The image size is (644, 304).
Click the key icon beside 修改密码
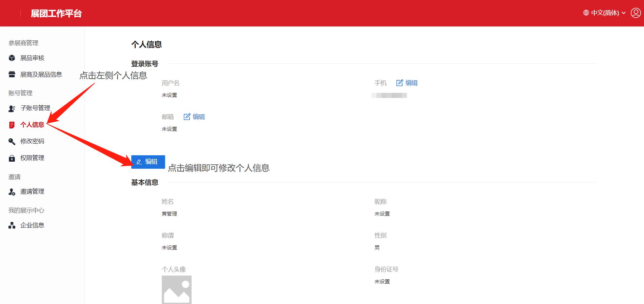coord(12,141)
